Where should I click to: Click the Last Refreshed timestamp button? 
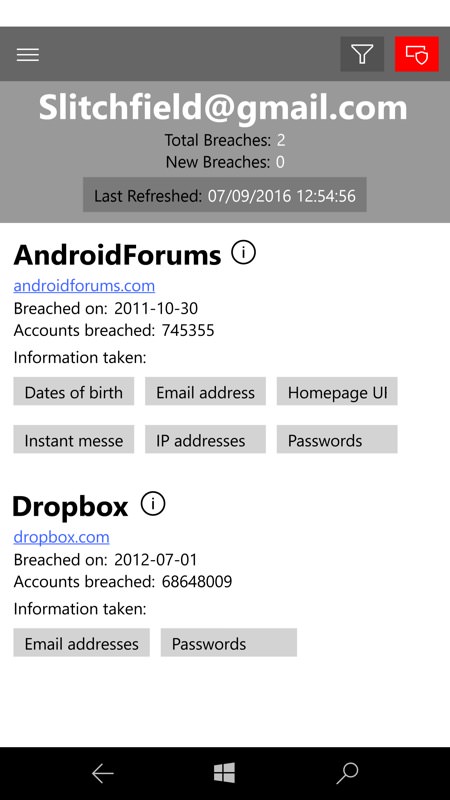coord(224,195)
